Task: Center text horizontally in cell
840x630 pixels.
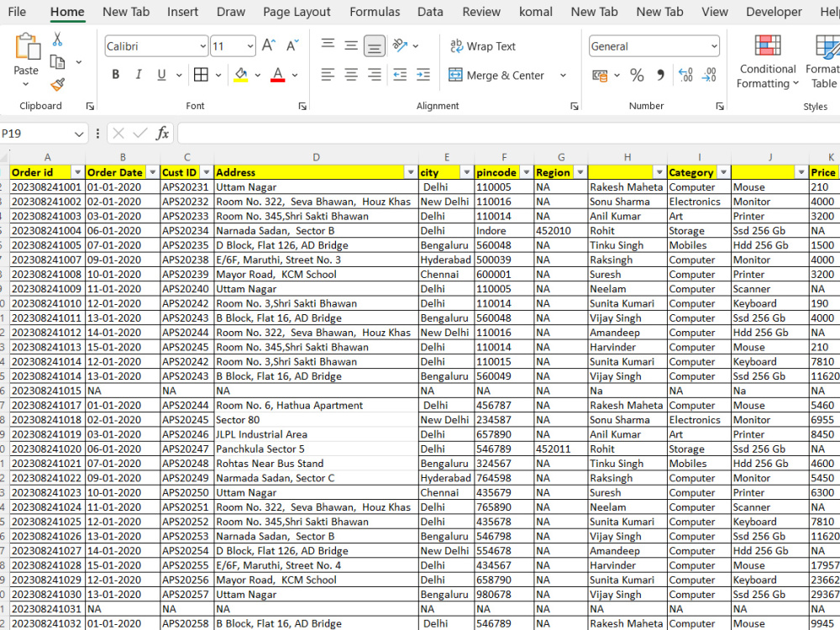Action: pos(351,75)
